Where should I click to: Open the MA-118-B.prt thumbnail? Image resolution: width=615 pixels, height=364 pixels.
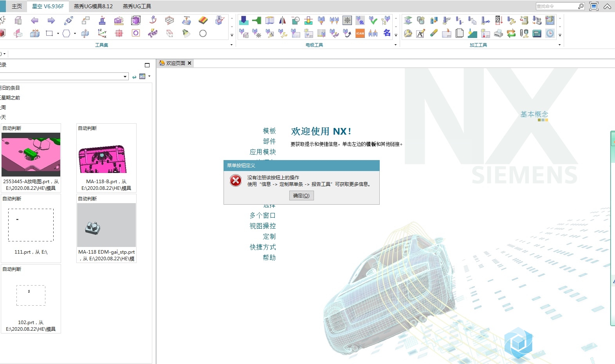click(106, 157)
